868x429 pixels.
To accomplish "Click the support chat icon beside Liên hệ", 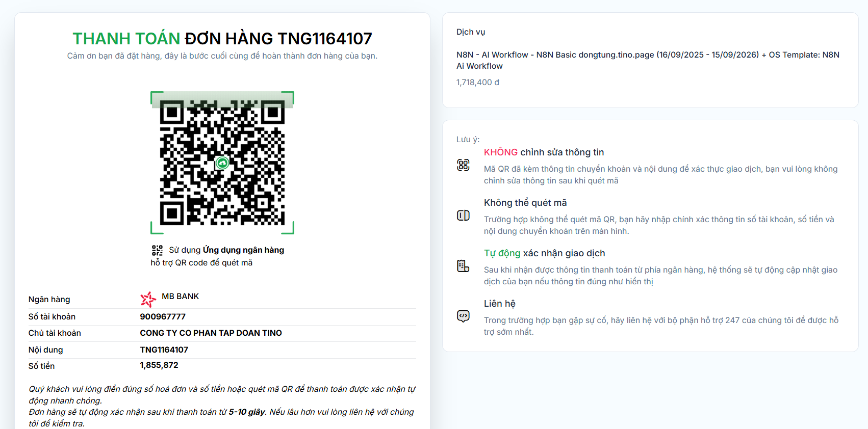I will click(x=463, y=316).
